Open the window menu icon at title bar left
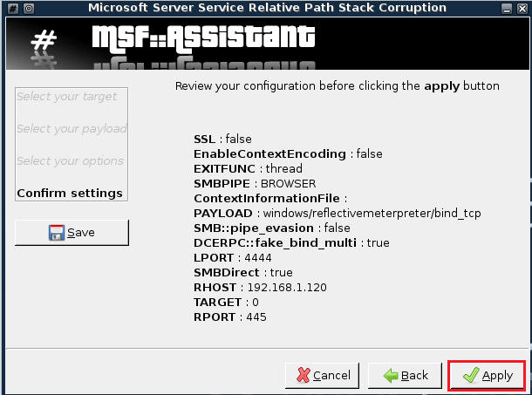 pos(12,8)
